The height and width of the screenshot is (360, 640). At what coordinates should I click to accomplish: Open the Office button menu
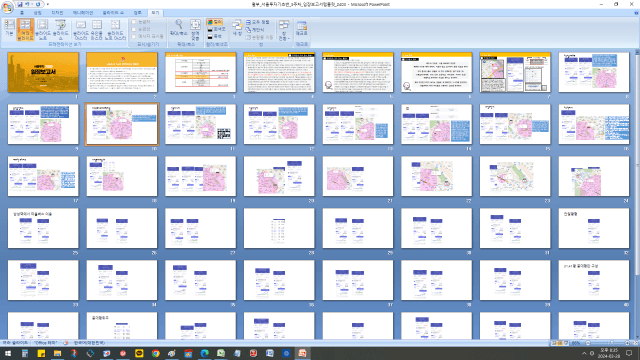point(7,7)
